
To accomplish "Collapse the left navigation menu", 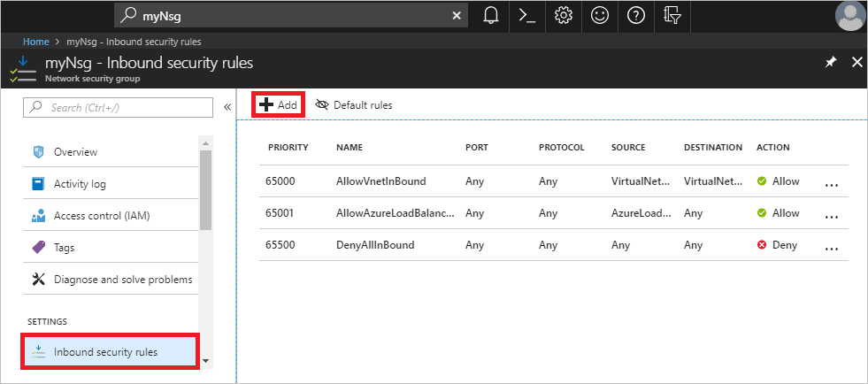I will [x=227, y=107].
